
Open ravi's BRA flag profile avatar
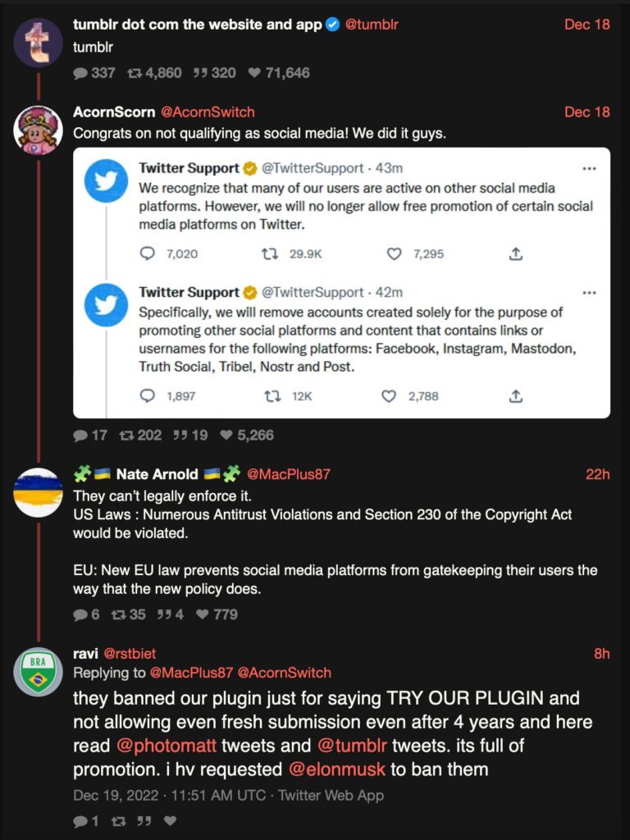click(x=39, y=670)
